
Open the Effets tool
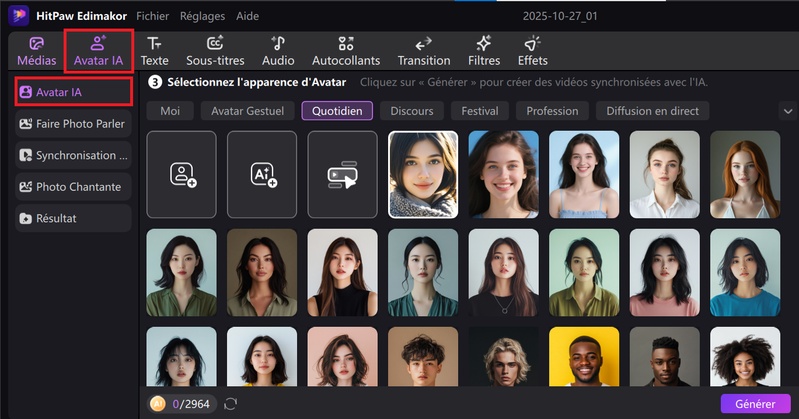[532, 50]
